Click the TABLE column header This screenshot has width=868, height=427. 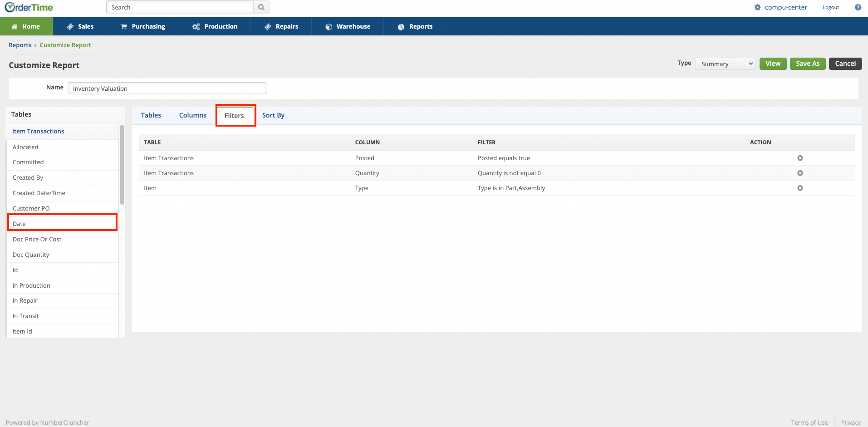pos(152,142)
